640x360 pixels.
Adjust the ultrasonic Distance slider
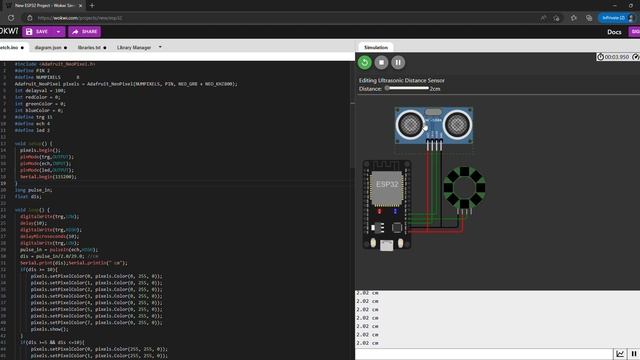click(407, 88)
